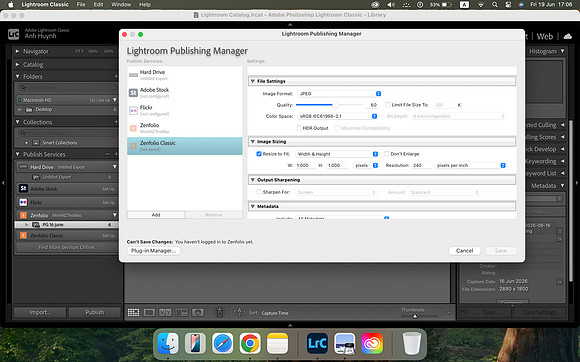Open Creative Cloud from the Dock
The image size is (580, 362).
(372, 344)
